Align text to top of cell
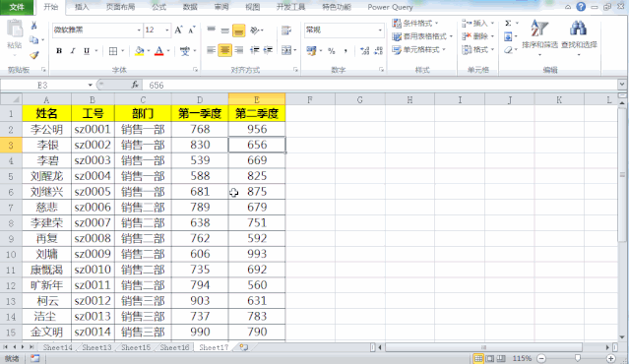 click(211, 30)
